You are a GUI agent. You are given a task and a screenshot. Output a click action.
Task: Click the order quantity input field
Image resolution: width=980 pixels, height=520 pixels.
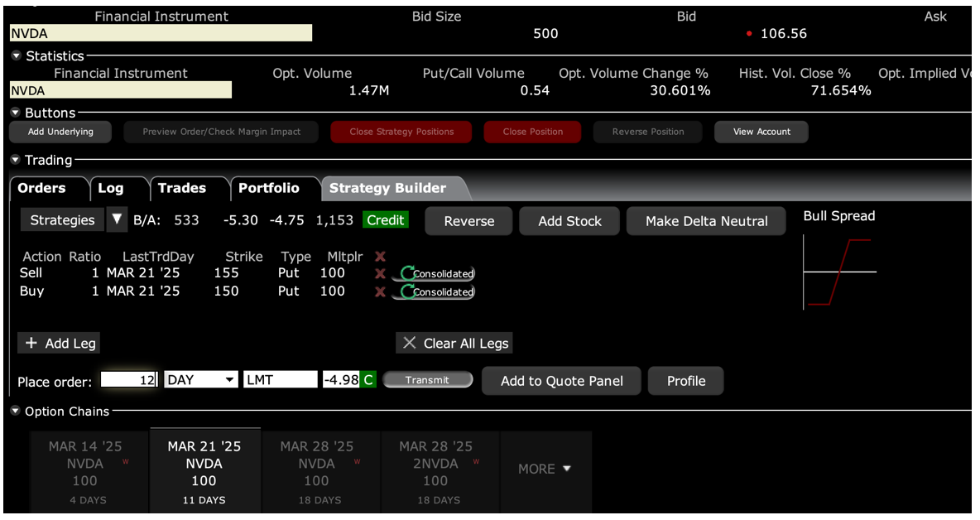(128, 380)
